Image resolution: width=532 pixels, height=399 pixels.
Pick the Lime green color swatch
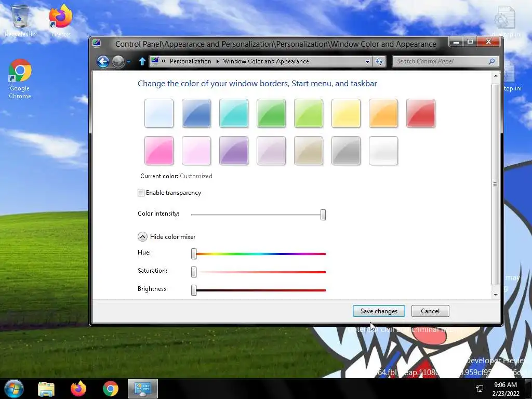(309, 113)
